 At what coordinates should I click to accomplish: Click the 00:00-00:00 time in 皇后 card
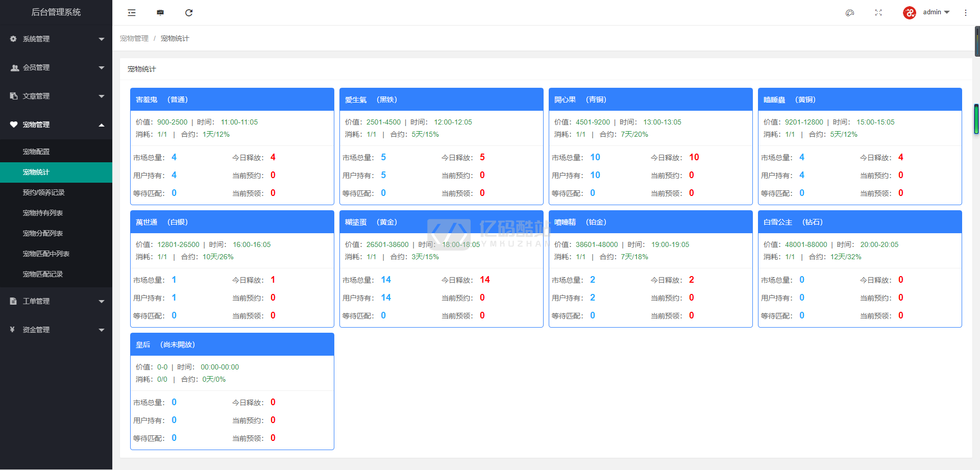(x=219, y=367)
